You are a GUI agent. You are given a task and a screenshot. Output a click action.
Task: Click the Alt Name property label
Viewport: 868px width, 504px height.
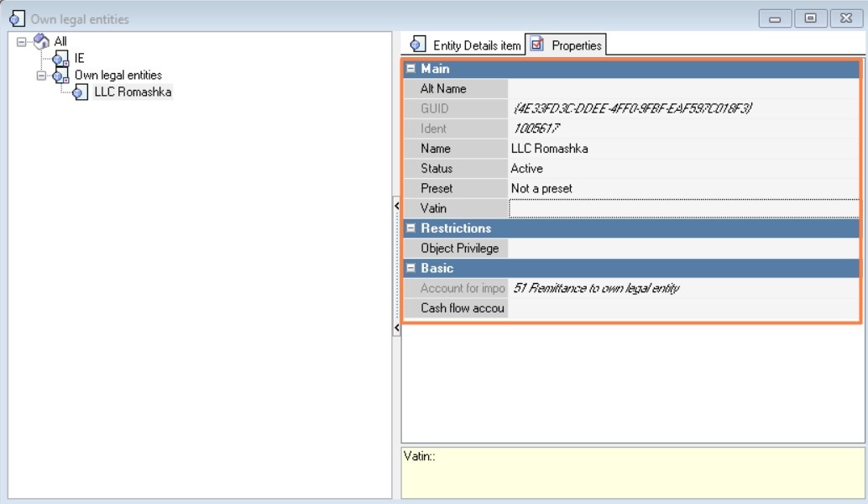point(443,88)
